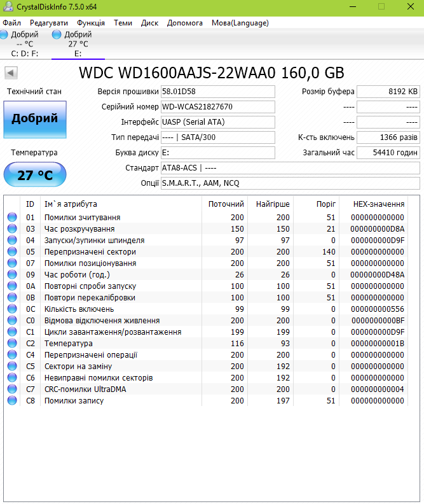The image size is (424, 504).
Task: Click the Поріг column header
Action: pyautogui.click(x=317, y=204)
